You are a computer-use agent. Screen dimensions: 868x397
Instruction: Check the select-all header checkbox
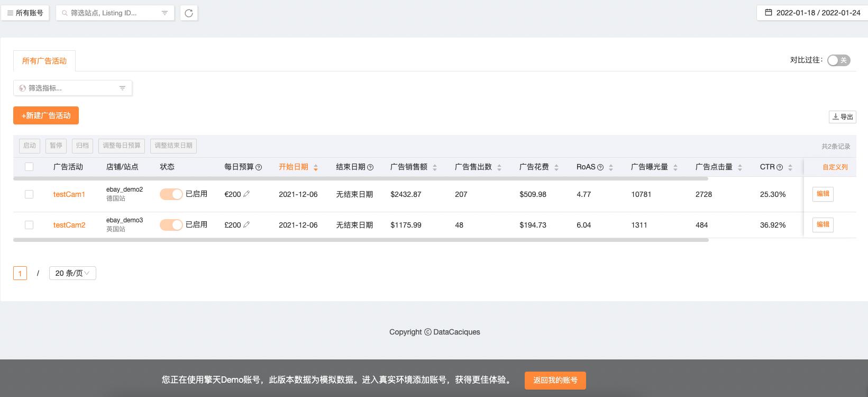[29, 167]
